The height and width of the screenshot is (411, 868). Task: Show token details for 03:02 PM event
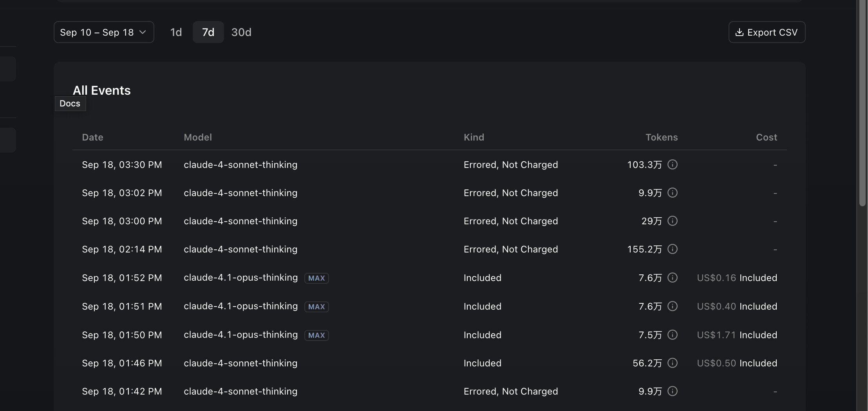coord(673,193)
